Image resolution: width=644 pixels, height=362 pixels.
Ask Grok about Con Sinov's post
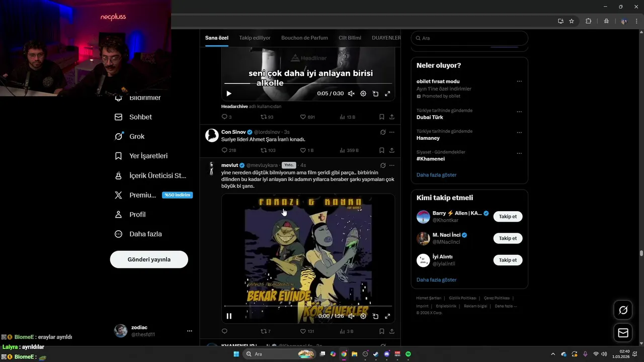pyautogui.click(x=383, y=132)
